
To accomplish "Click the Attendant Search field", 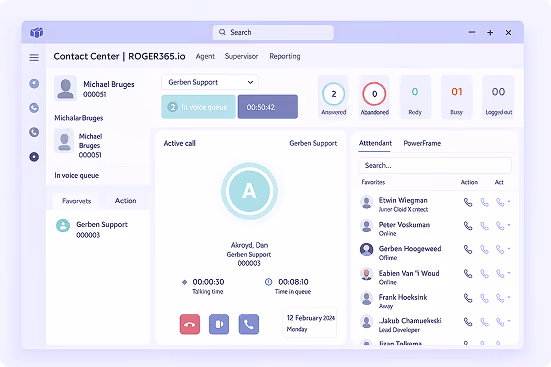I will point(435,165).
